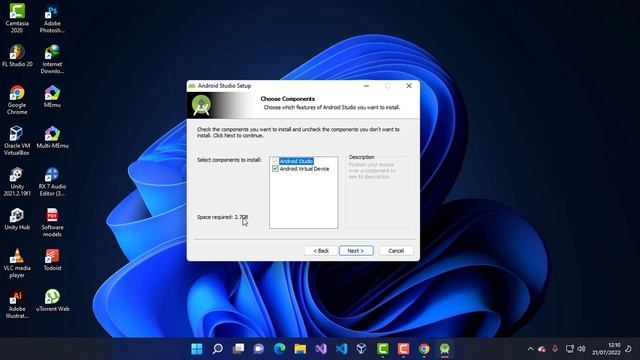Open Visual Studio Code from taskbar
The width and height of the screenshot is (640, 360).
(342, 349)
